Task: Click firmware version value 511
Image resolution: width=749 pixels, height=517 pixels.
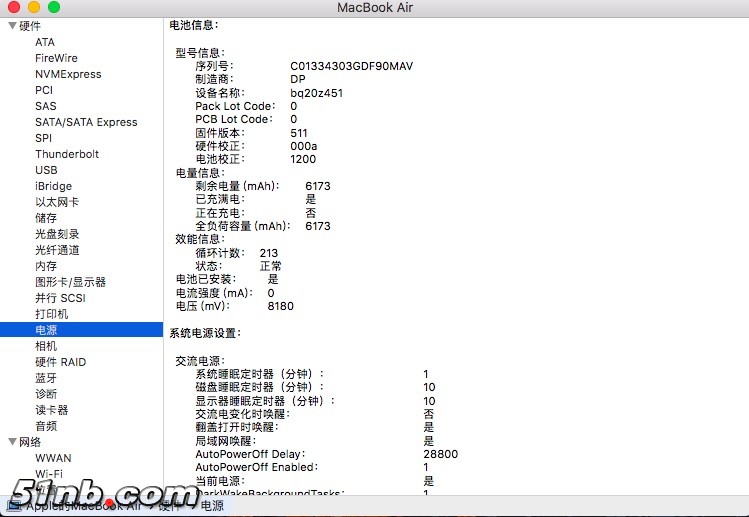Action: [299, 133]
